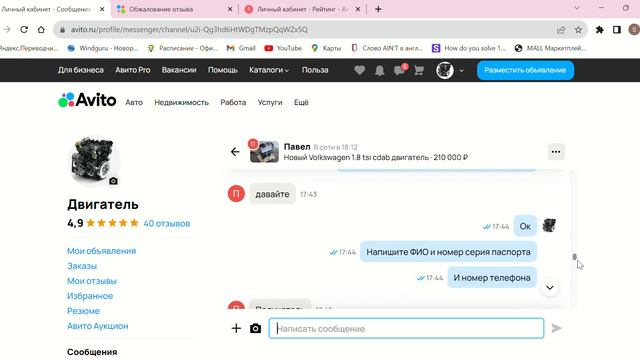Screen dimensions: 640x360
Task: Expand the Ещё categories menu
Action: [301, 102]
